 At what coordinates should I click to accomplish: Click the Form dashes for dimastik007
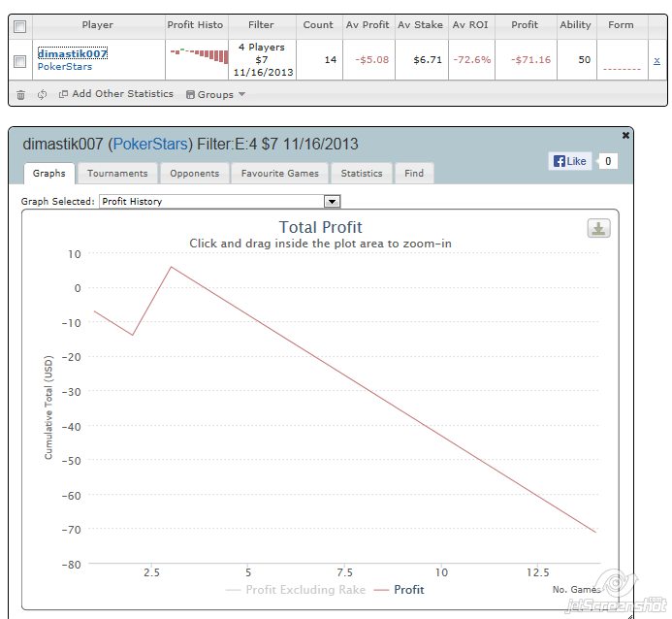pyautogui.click(x=622, y=69)
